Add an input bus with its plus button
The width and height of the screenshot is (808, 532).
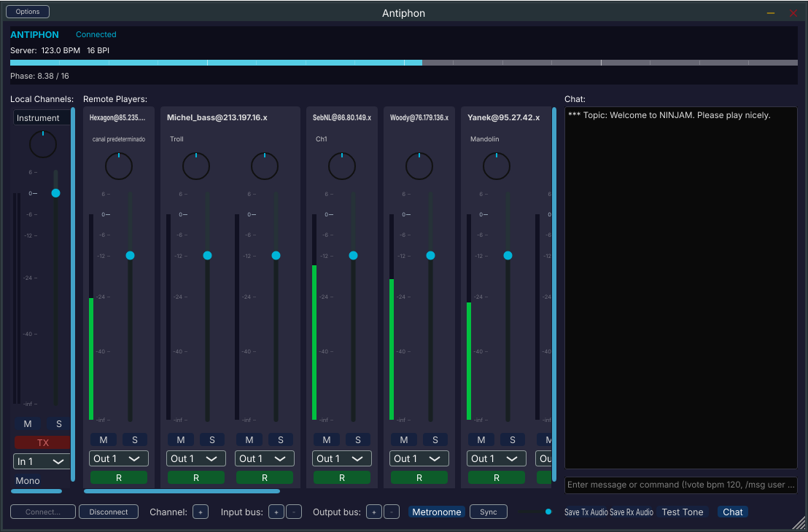coord(276,512)
